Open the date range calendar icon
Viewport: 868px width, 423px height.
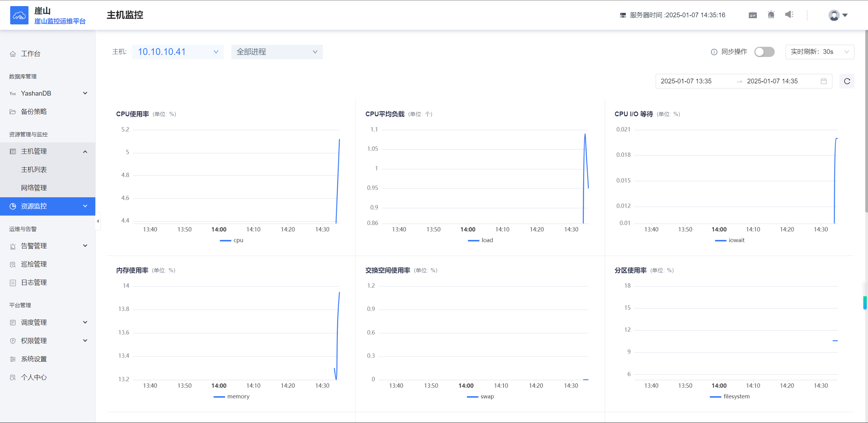[x=824, y=81]
